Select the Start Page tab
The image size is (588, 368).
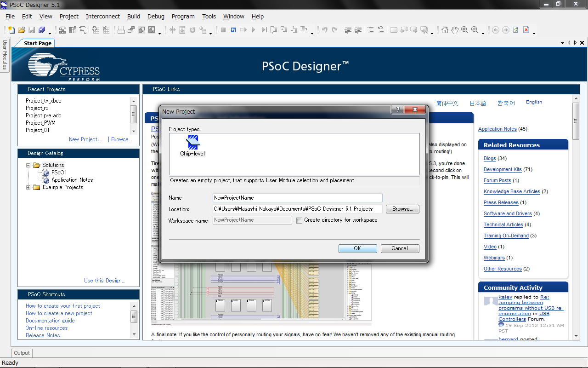click(x=37, y=43)
